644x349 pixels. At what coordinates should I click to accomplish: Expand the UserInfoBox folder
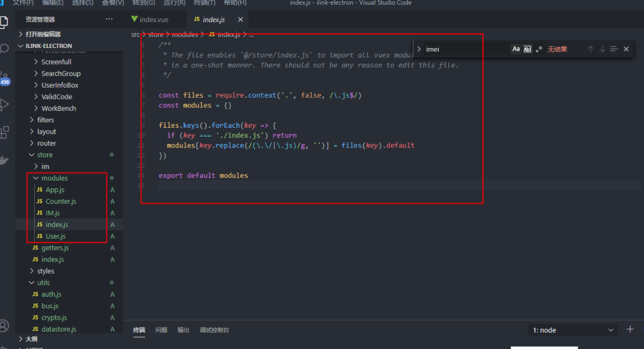tap(69, 85)
